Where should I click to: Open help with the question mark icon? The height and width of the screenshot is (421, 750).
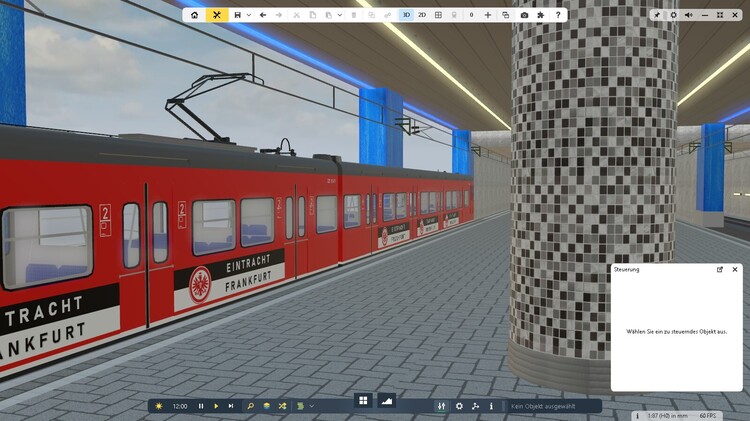tap(558, 15)
